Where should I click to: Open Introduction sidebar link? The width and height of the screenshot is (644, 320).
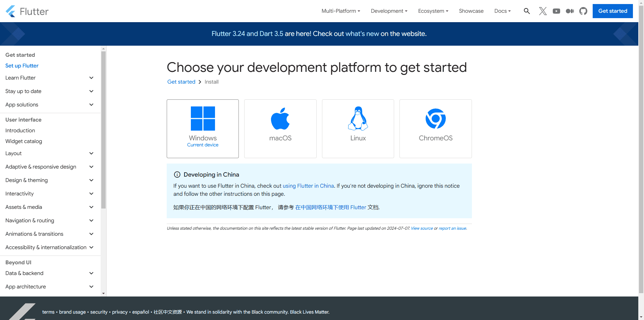[20, 131]
